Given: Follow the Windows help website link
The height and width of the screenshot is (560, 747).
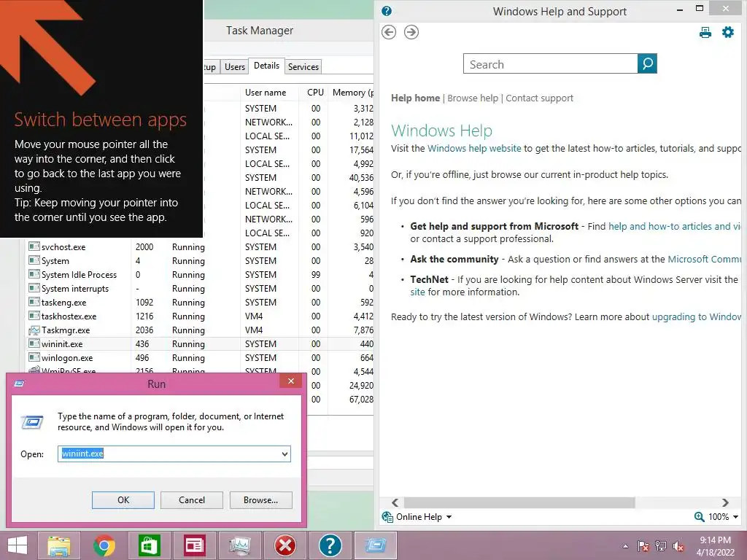Looking at the screenshot, I should click(474, 149).
